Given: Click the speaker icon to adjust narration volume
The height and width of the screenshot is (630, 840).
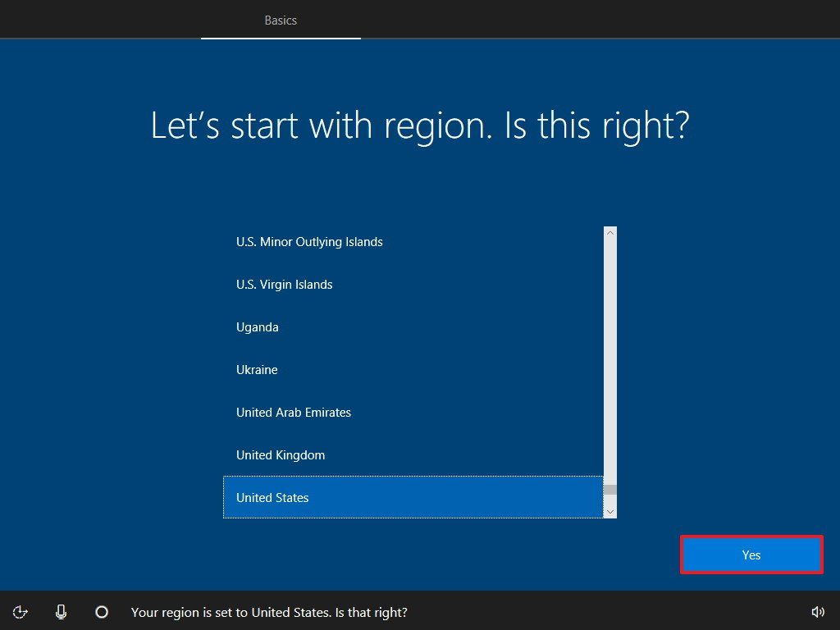Looking at the screenshot, I should coord(818,612).
